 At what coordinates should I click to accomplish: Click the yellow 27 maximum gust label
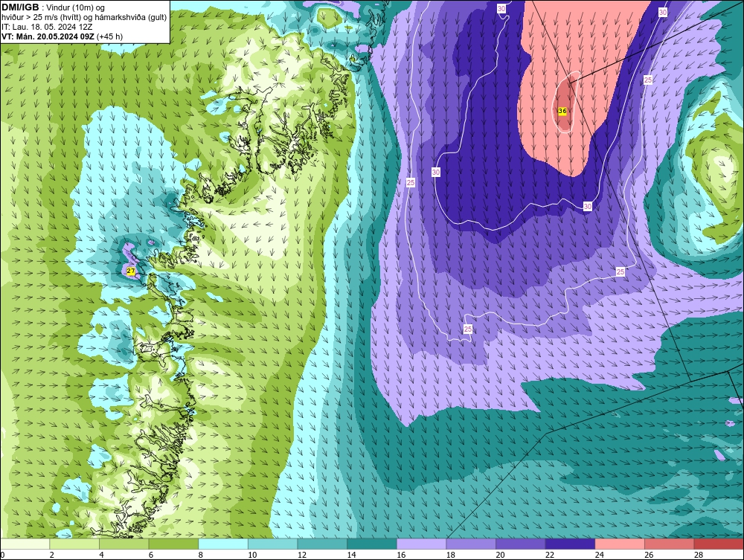point(132,271)
